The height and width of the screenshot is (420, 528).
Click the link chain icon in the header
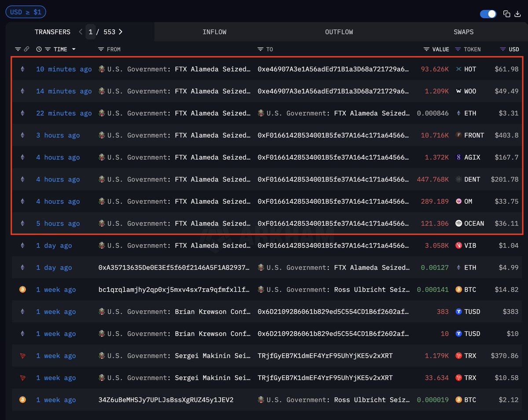[26, 49]
